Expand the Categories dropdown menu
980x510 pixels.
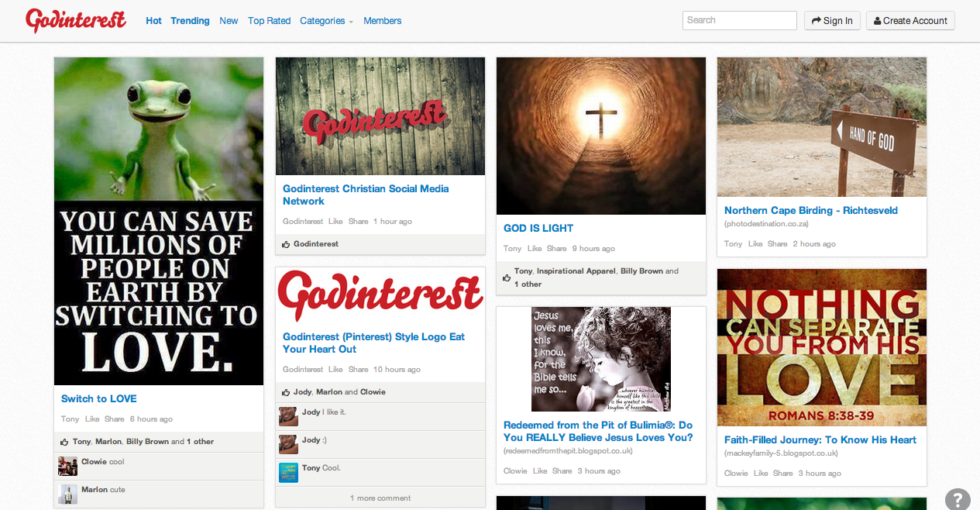coord(326,21)
